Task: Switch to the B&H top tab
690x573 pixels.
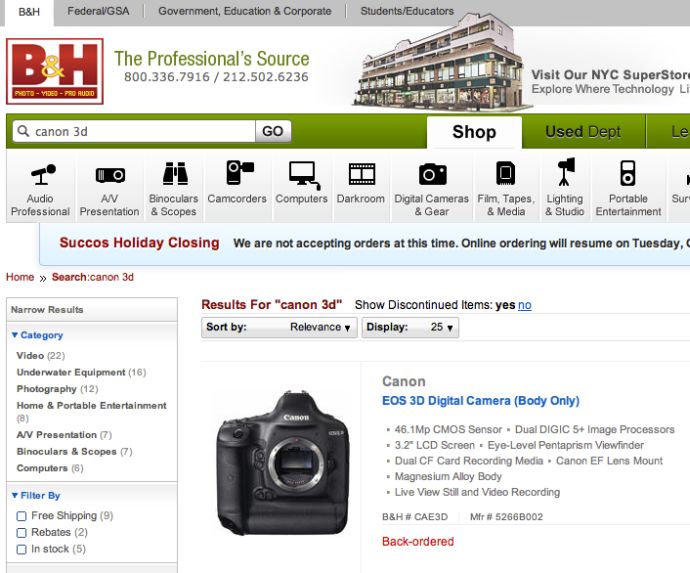Action: tap(29, 12)
